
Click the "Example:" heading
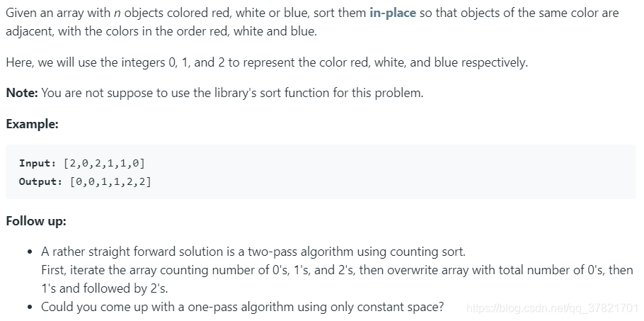point(32,124)
